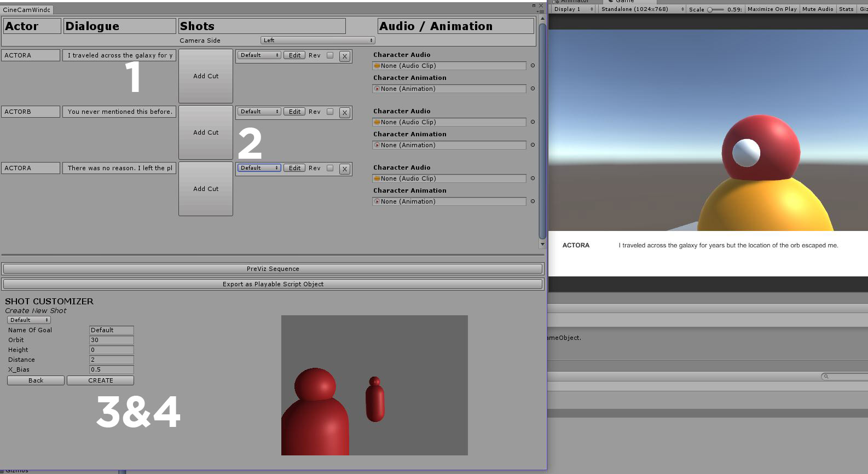The width and height of the screenshot is (868, 474).
Task: Open the Default shot dropdown for the first ACTORA row
Action: 259,55
